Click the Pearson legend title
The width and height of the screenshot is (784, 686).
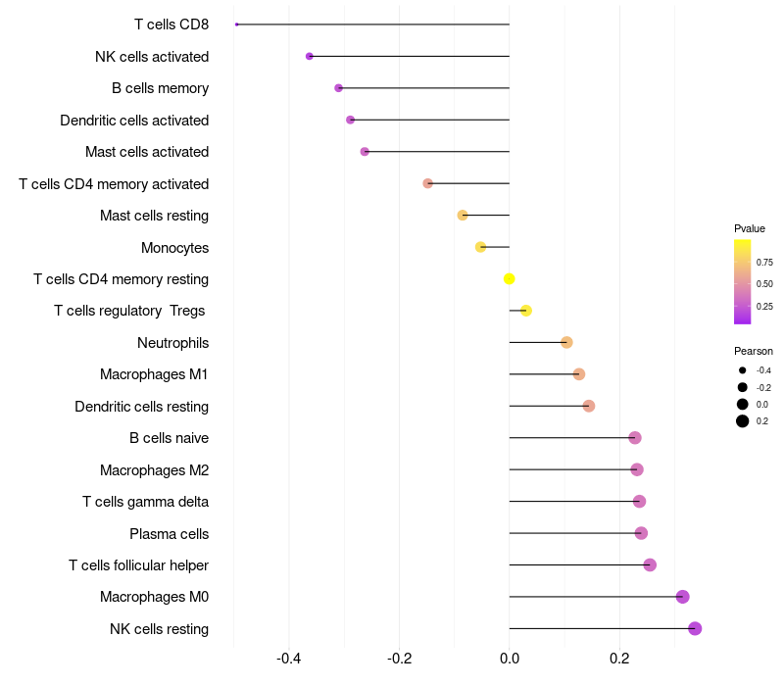pos(754,351)
